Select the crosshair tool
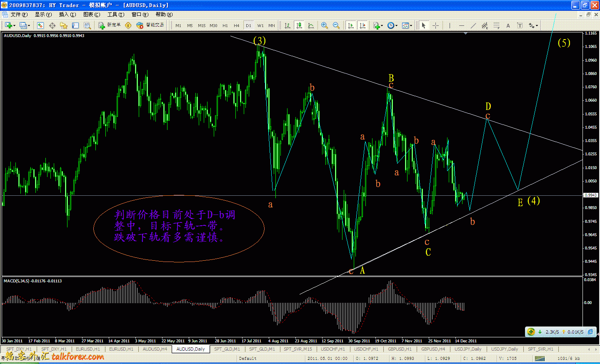This screenshot has width=600, height=364. click(x=435, y=25)
